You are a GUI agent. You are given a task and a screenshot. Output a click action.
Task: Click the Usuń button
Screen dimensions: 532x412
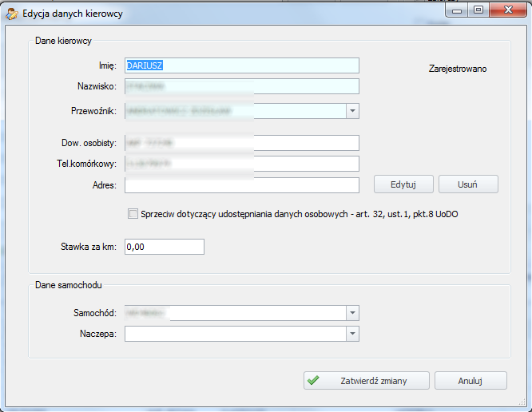tap(468, 184)
